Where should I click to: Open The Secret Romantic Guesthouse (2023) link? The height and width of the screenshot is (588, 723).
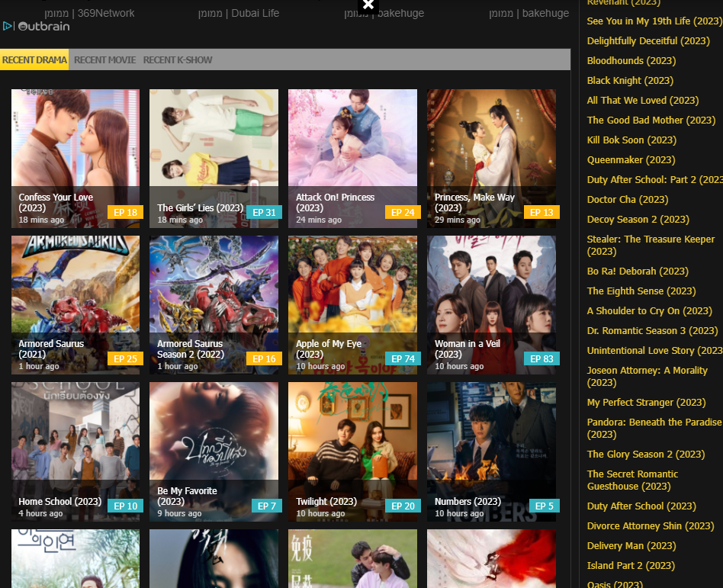pyautogui.click(x=633, y=480)
